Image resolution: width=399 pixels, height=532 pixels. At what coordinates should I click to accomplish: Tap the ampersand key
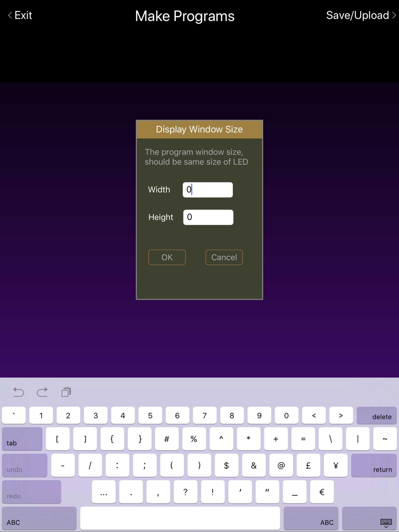(254, 465)
